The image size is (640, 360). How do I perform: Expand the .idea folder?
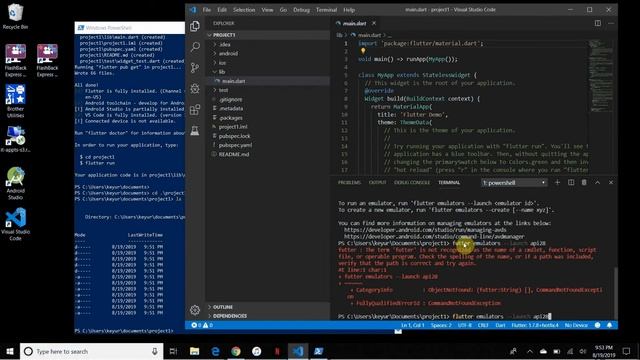coord(268,44)
